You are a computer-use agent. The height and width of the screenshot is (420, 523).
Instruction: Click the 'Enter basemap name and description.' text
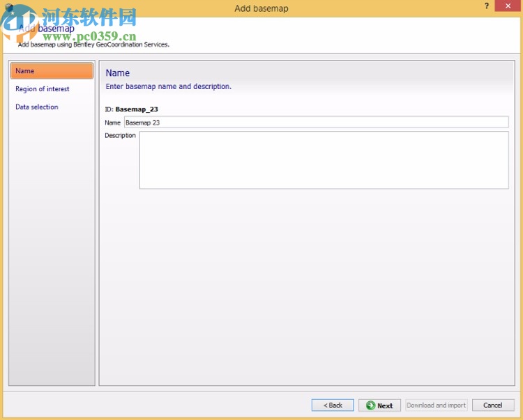click(169, 86)
